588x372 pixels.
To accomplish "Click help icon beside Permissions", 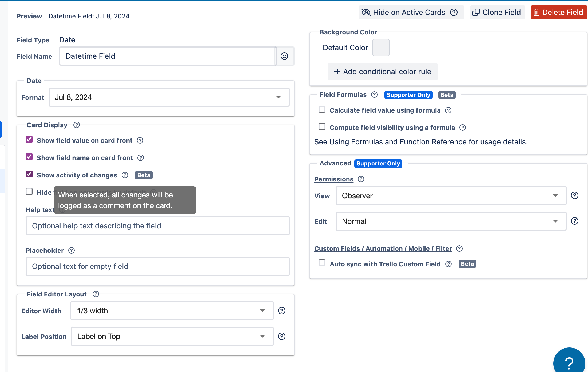I will coord(361,179).
